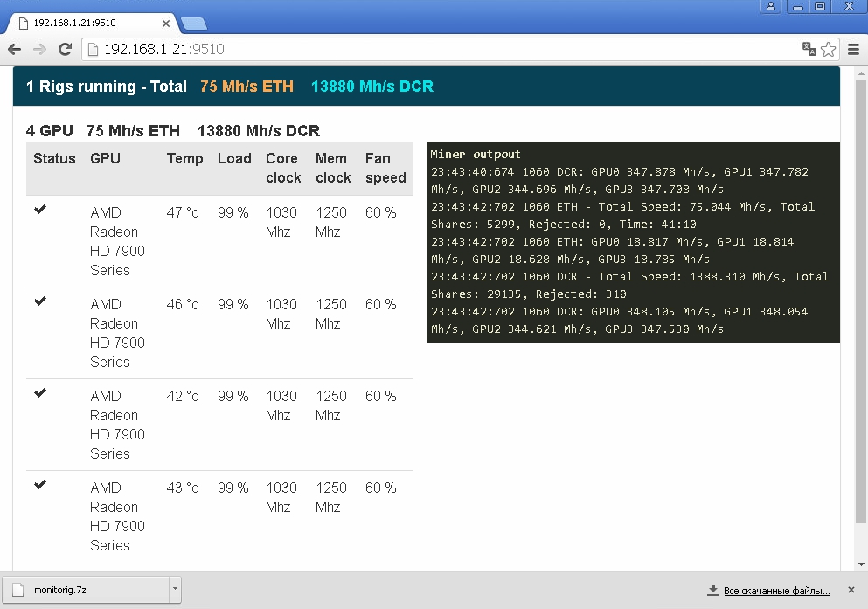Click the 'Все скачанные файлы' link
Screen dimensions: 868x609
pyautogui.click(x=777, y=591)
